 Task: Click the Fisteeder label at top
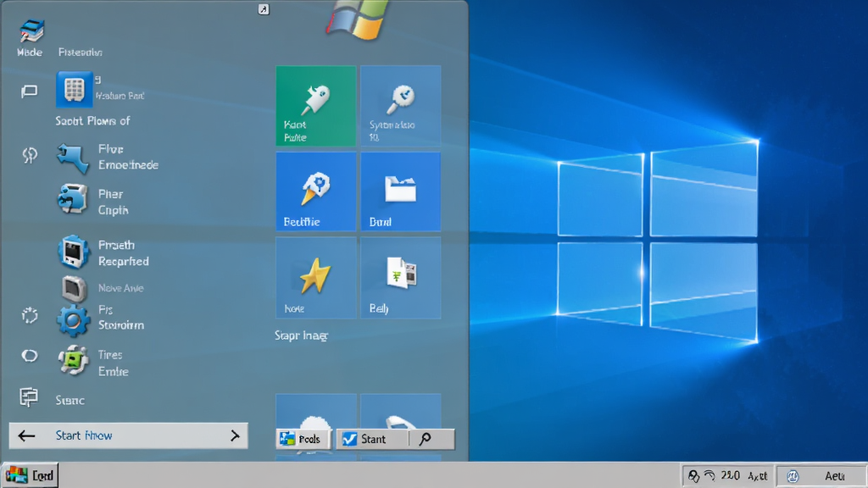81,52
